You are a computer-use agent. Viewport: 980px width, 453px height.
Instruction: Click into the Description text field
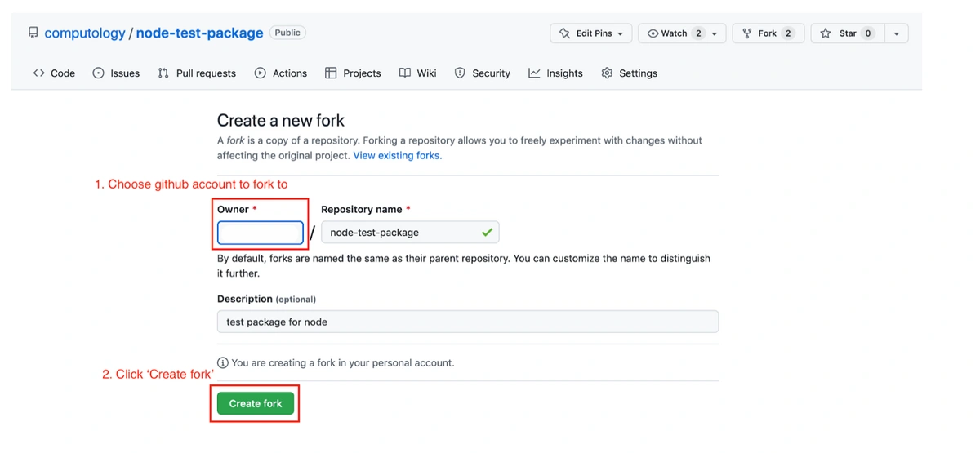[467, 322]
